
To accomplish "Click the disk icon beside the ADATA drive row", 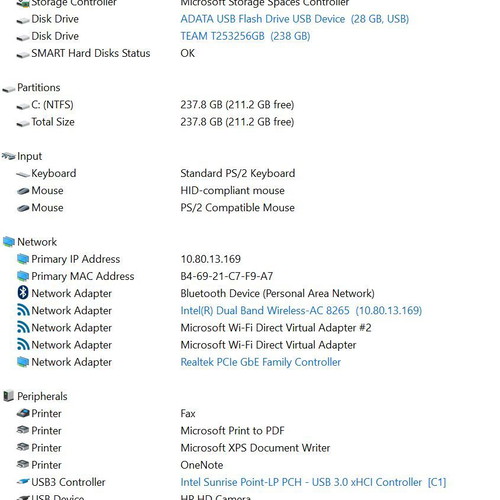I will pos(23,21).
